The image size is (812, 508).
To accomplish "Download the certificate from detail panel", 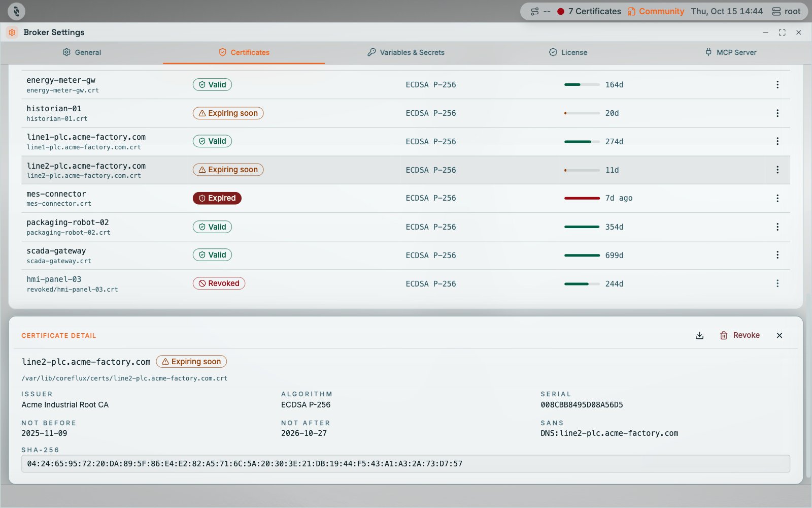I will pos(699,335).
